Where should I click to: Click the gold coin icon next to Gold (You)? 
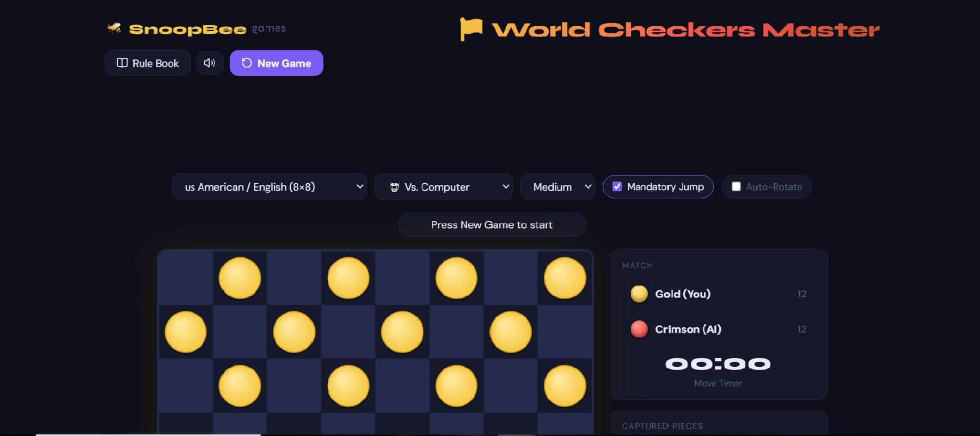639,294
